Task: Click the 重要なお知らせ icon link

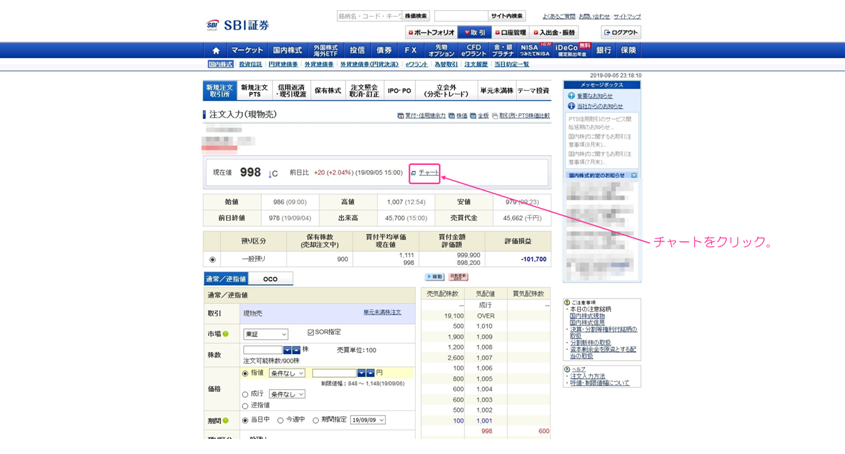Action: point(571,96)
